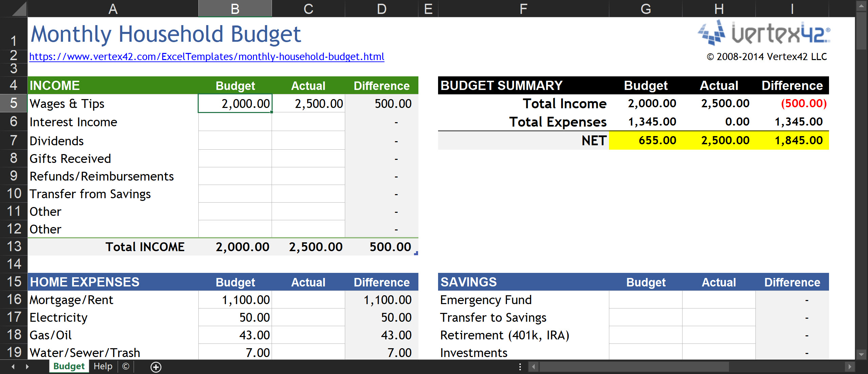Click the New Sheet plus icon
The width and height of the screenshot is (868, 374).
coord(156,367)
